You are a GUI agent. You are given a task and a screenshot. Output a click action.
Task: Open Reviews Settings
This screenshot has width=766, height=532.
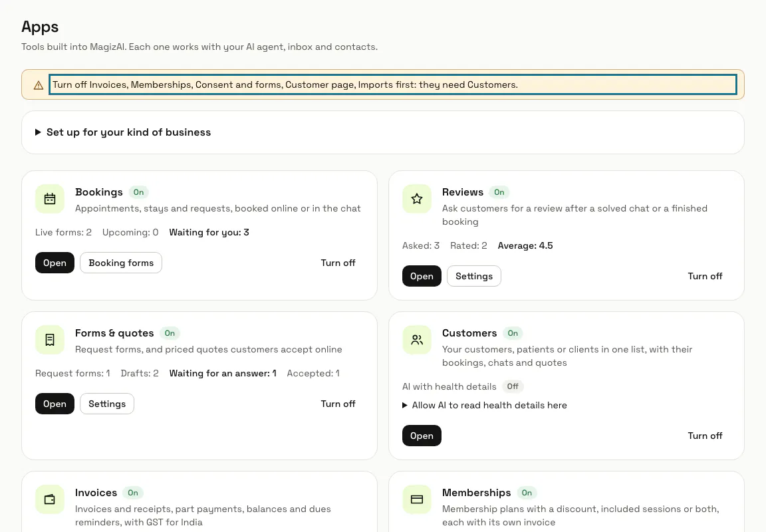click(x=474, y=276)
